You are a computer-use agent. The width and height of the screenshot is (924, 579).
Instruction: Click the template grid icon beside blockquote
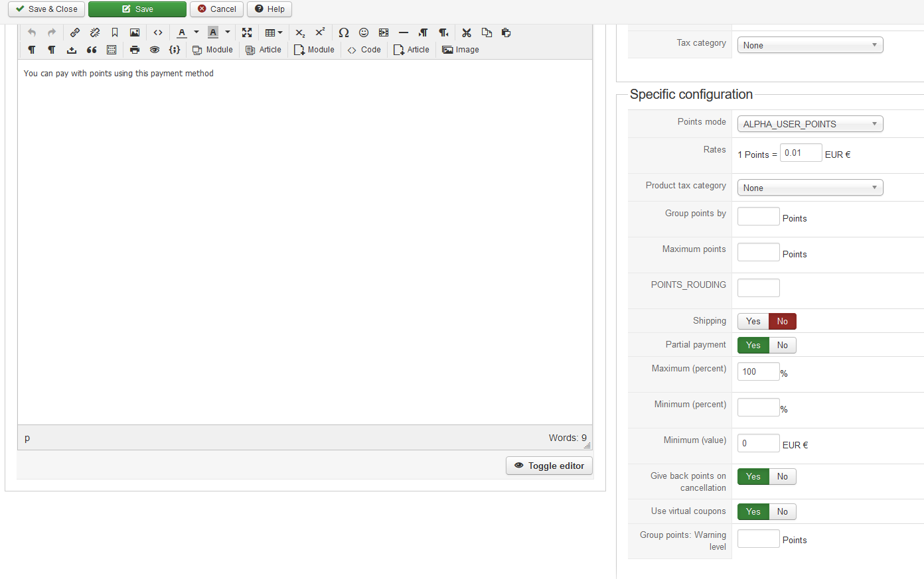tap(112, 50)
